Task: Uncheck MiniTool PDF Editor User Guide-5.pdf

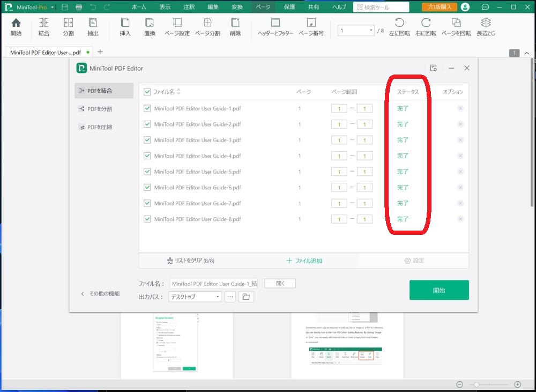Action: pos(147,172)
